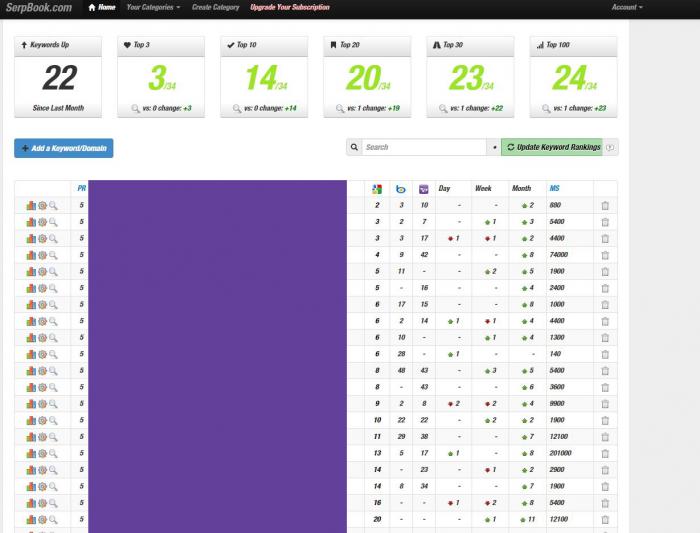
Task: Click the magnifier icon in the 1000 row
Action: pos(53,304)
